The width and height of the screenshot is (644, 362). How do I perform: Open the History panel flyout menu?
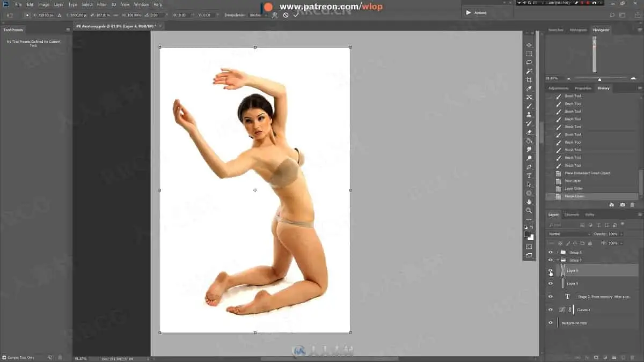point(639,88)
